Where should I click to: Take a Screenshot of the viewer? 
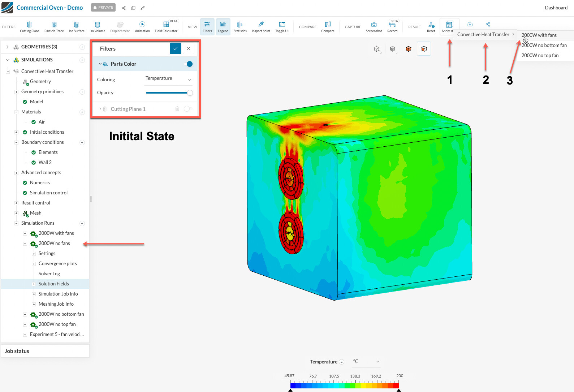point(374,27)
